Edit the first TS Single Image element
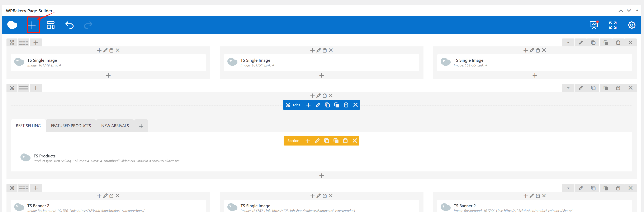Image resolution: width=644 pixels, height=212 pixels. 105,50
